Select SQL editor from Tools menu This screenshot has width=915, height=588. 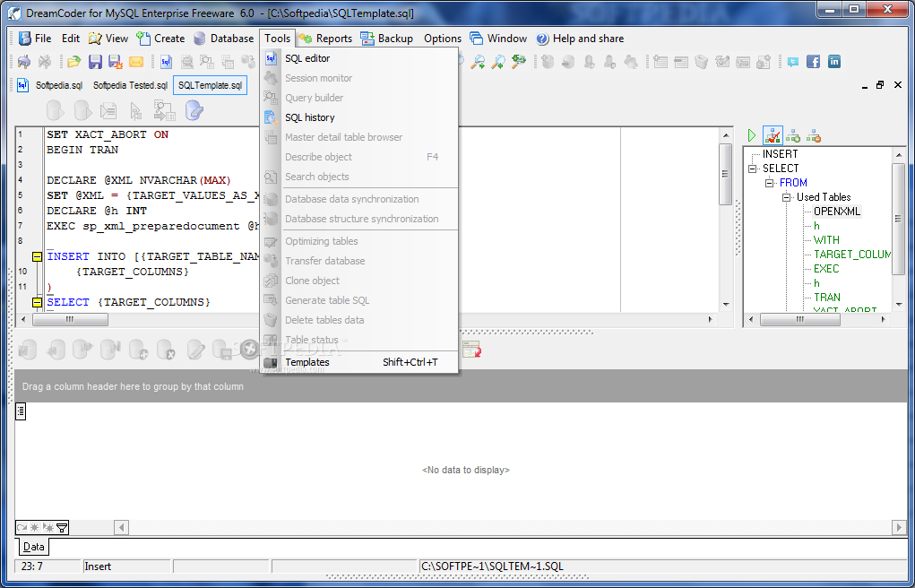pos(358,58)
